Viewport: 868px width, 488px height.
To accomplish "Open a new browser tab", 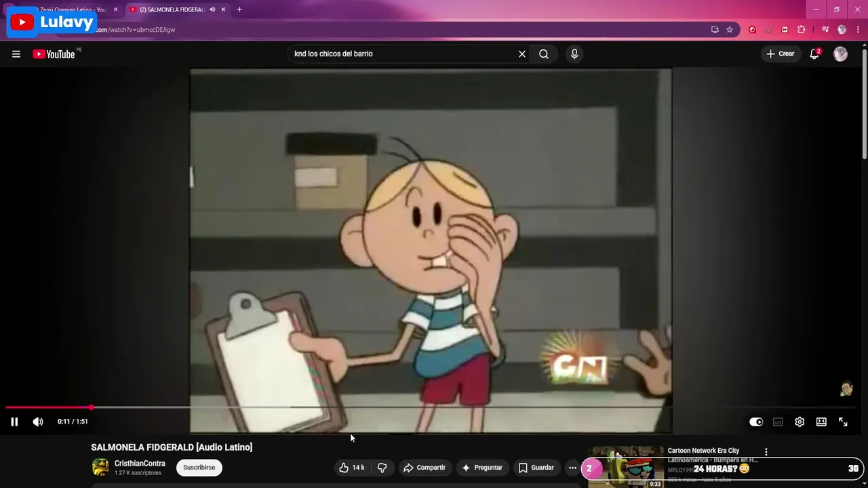I will click(x=239, y=9).
